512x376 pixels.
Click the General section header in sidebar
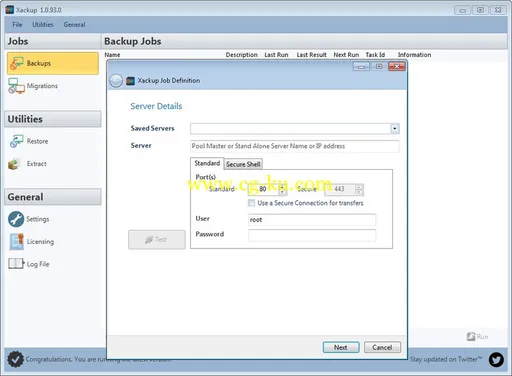(x=53, y=197)
